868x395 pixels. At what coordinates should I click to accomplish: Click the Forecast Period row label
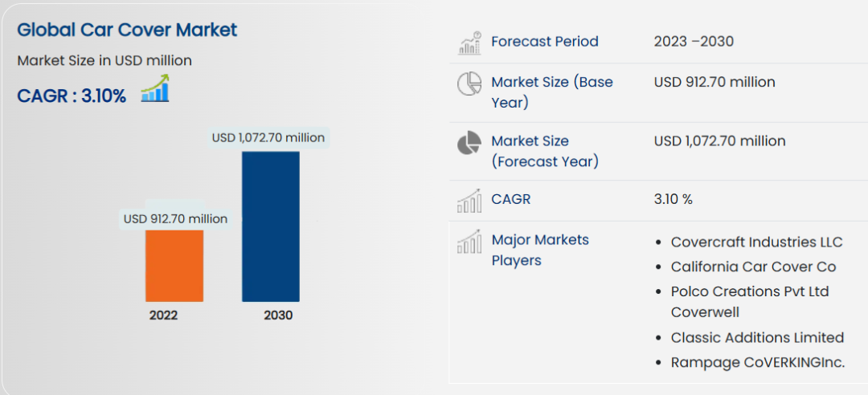[x=545, y=41]
